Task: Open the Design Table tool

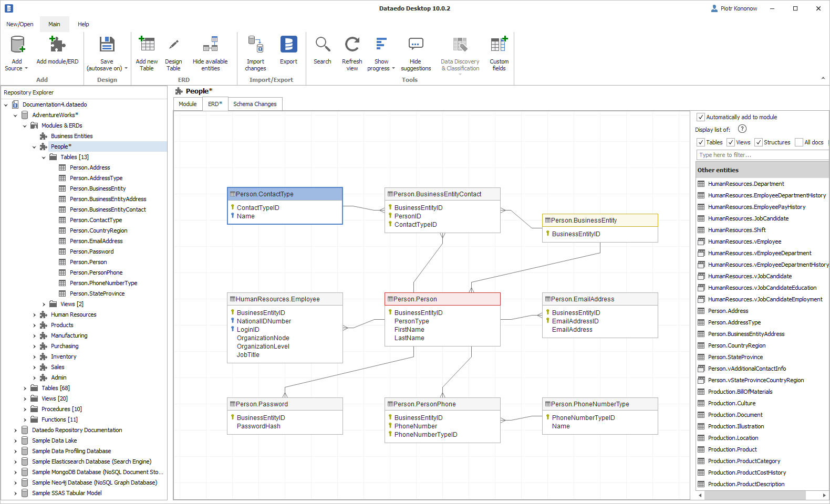Action: tap(173, 45)
